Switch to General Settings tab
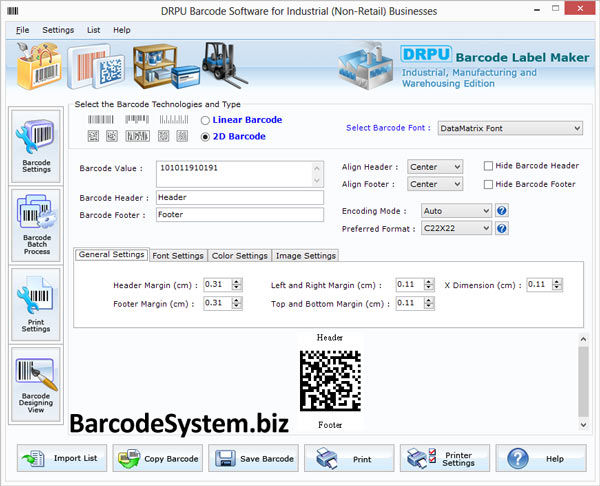Image resolution: width=600 pixels, height=486 pixels. point(111,254)
